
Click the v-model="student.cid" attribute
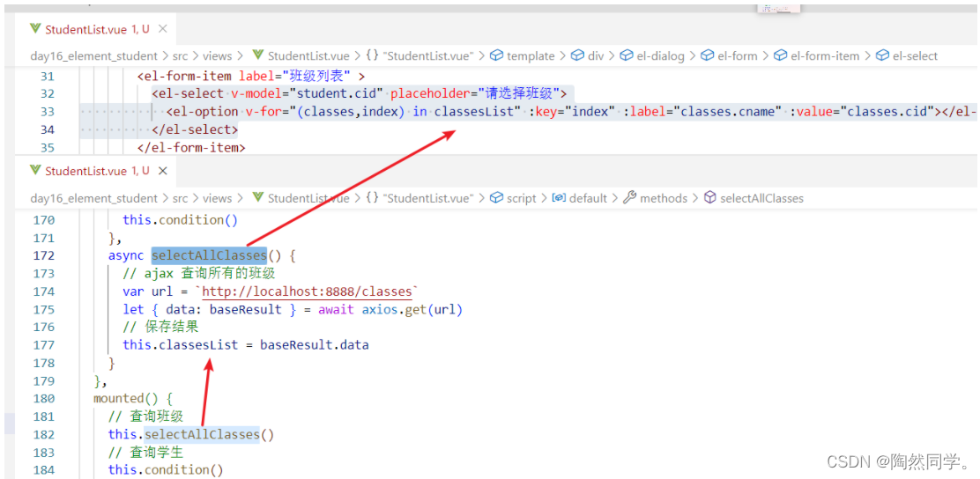[305, 93]
